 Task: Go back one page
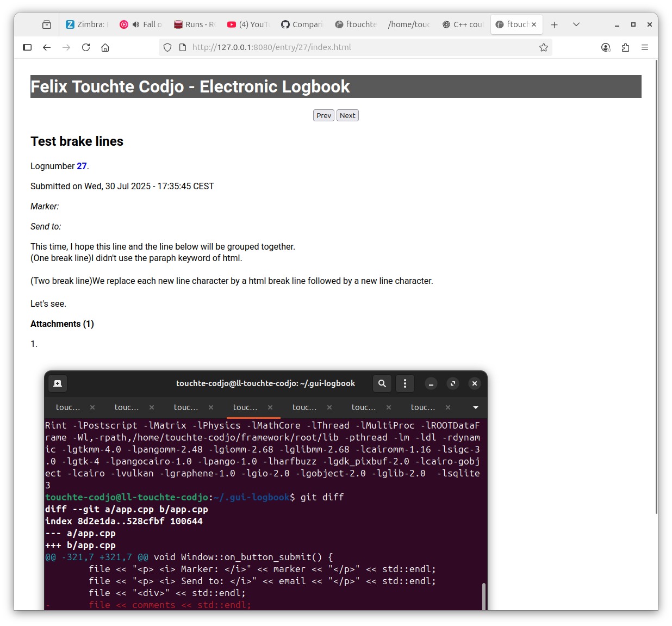point(47,47)
